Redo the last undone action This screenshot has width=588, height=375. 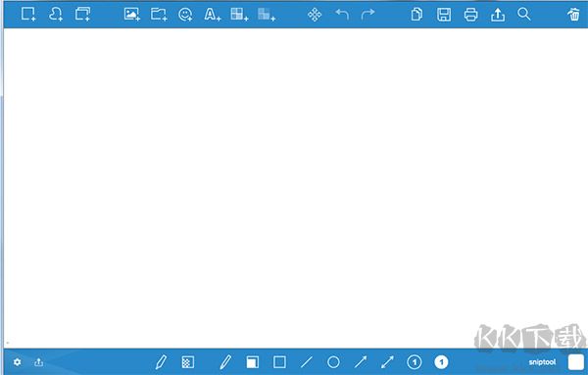coord(367,15)
